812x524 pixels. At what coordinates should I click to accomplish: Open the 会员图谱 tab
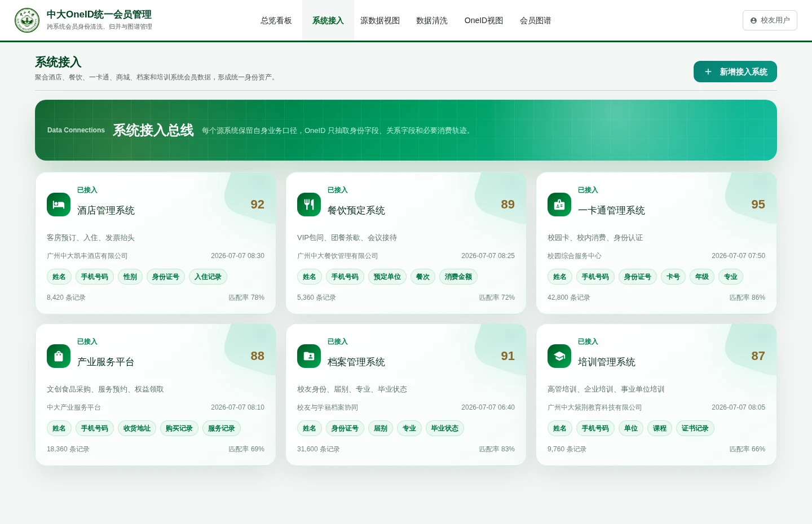(536, 20)
